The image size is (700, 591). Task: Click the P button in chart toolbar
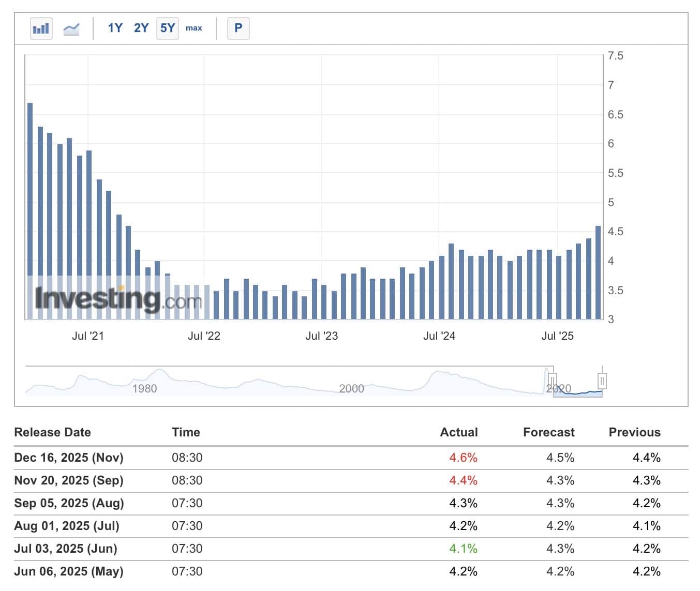tap(238, 28)
